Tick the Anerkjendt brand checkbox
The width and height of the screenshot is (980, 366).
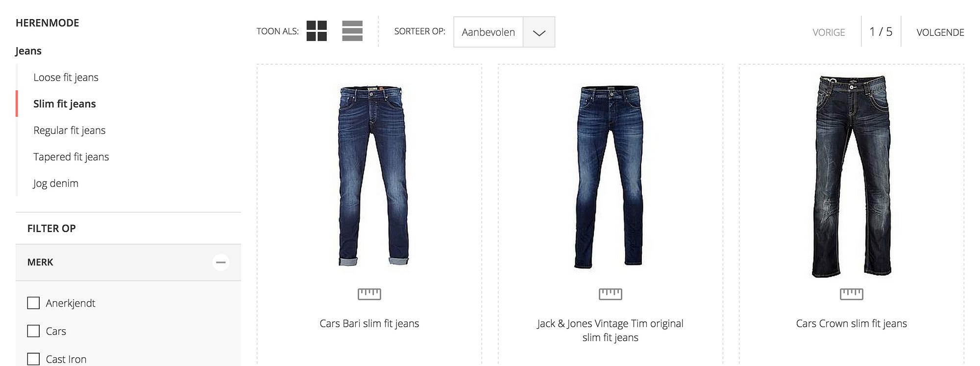pyautogui.click(x=33, y=303)
